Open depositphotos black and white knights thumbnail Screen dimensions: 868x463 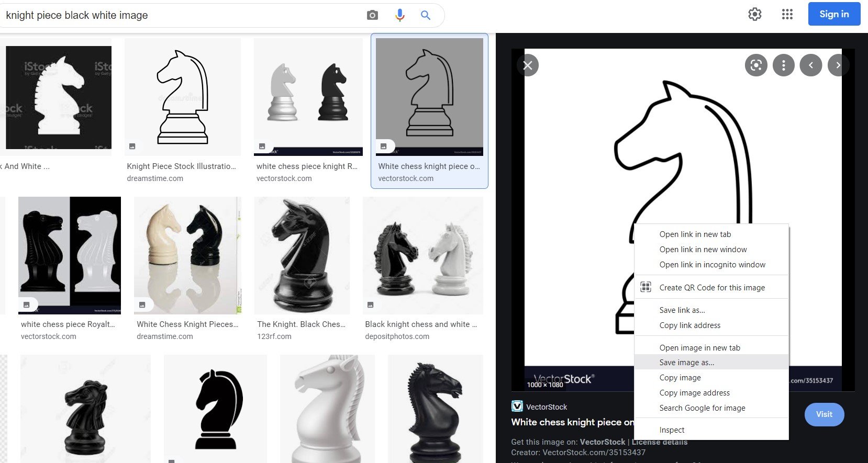(423, 255)
